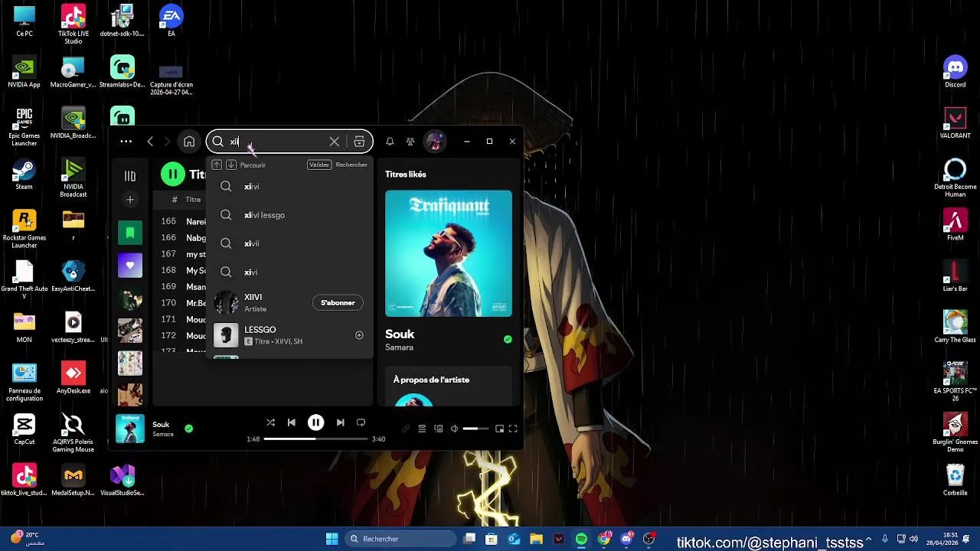The image size is (980, 551).
Task: Toggle green saved check beside Souk panel title
Action: [x=508, y=339]
